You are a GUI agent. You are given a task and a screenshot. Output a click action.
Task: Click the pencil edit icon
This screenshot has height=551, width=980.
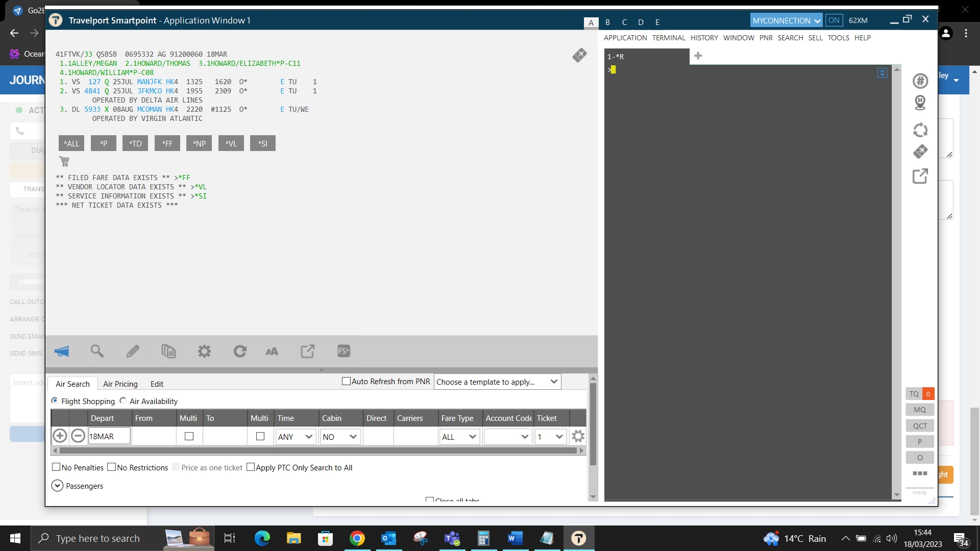[133, 351]
